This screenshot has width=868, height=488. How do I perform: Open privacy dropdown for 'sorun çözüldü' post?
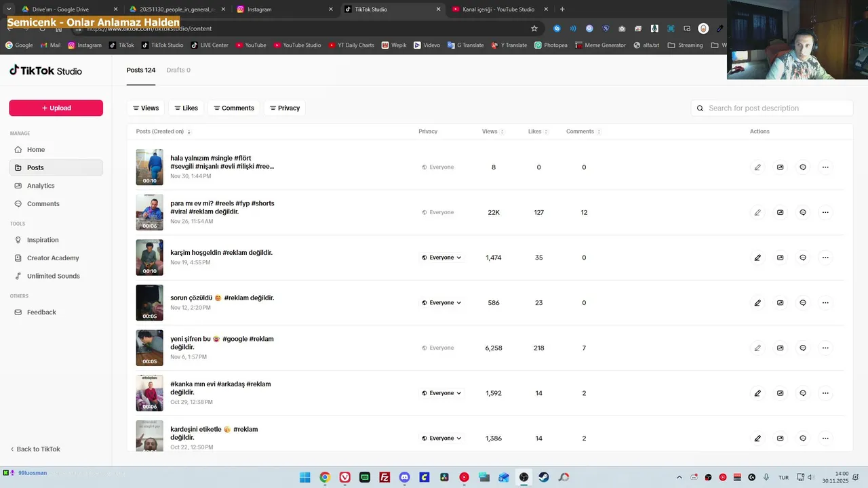tap(441, 303)
